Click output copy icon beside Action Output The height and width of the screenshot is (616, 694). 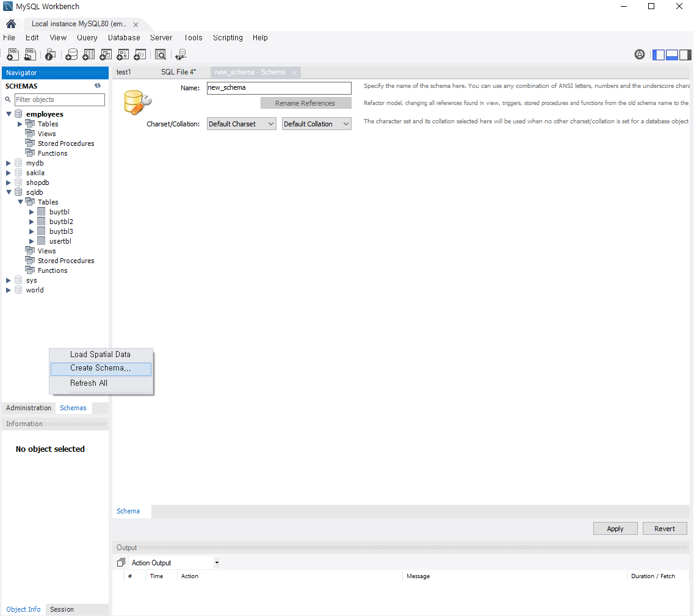coord(121,562)
